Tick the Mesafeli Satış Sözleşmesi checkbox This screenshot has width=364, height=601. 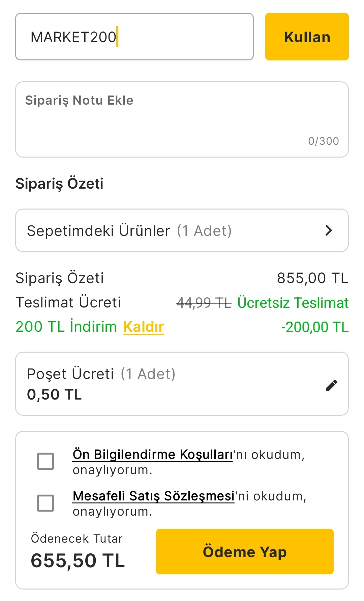45,503
